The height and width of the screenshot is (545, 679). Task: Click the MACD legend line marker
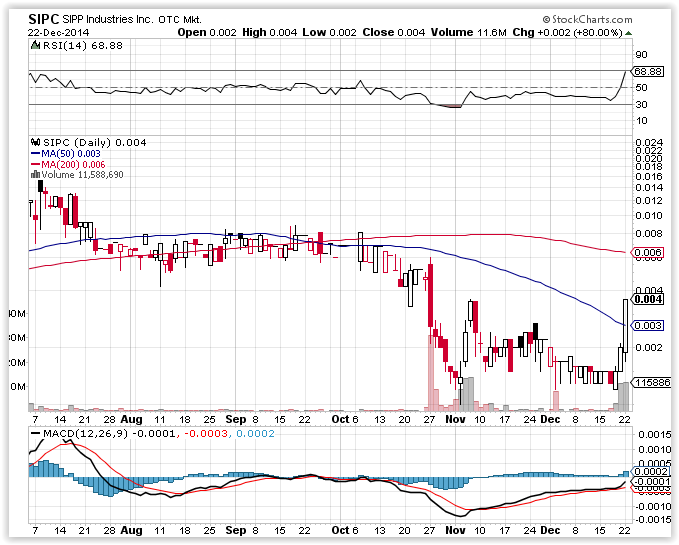click(33, 433)
